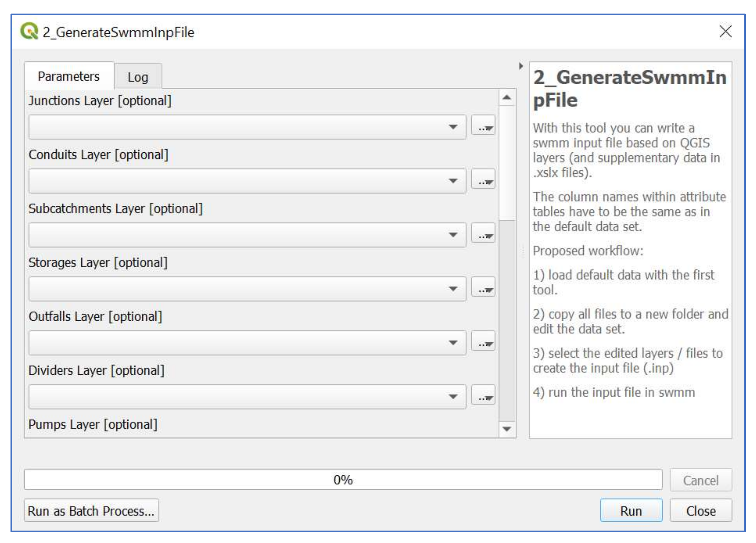
Task: Open the Storages Layer dropdown list
Action: click(247, 289)
